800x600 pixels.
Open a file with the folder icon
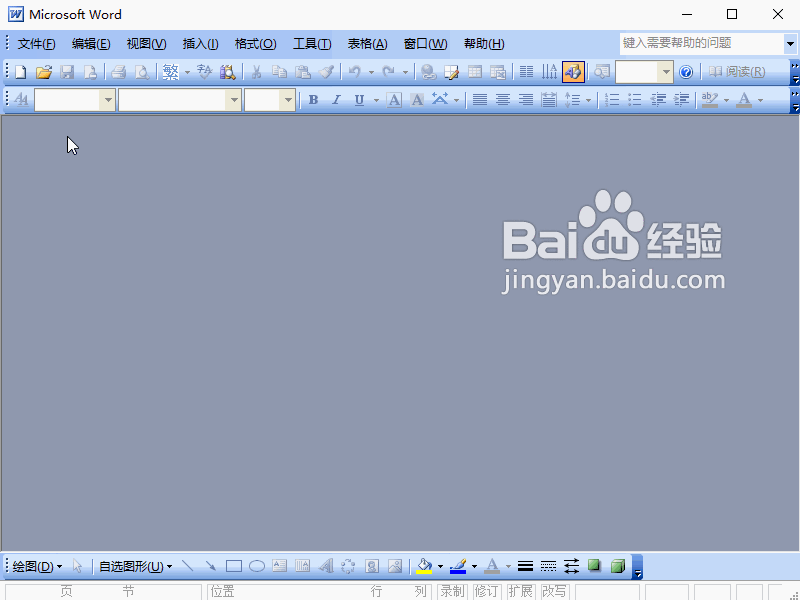(x=44, y=72)
